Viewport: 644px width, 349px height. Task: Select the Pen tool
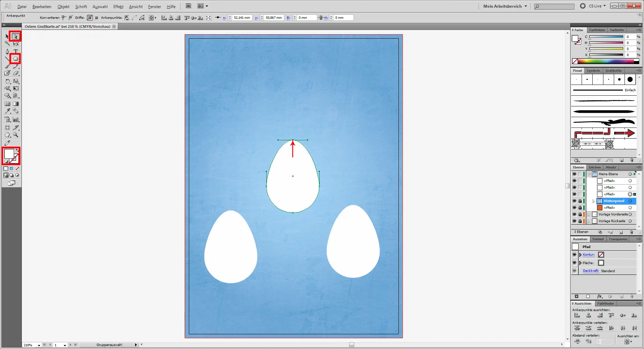coord(7,51)
